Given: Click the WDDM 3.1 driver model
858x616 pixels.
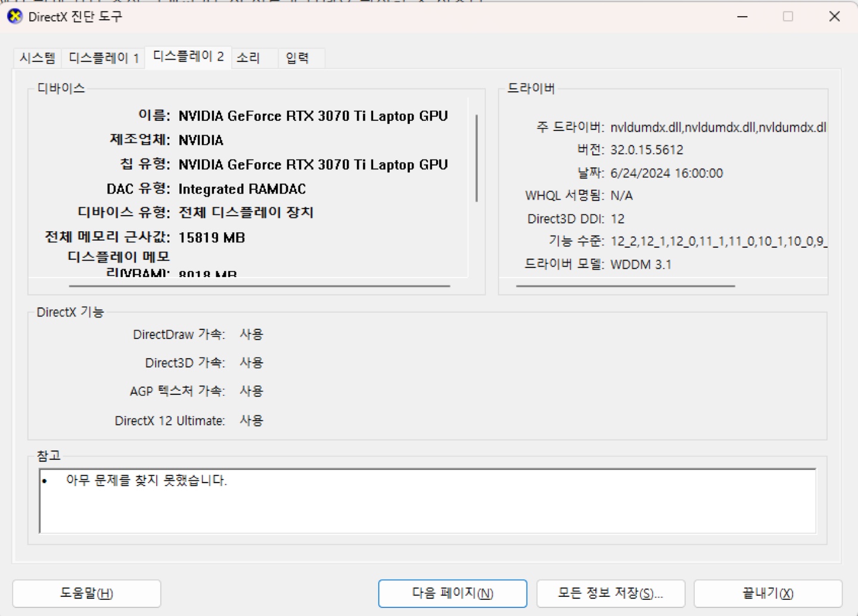Looking at the screenshot, I should [x=641, y=265].
